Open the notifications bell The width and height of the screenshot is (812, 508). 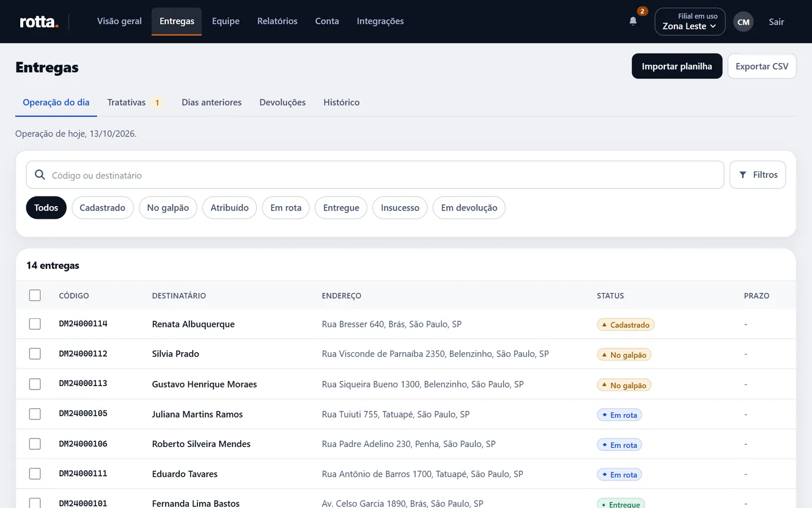[x=633, y=21]
